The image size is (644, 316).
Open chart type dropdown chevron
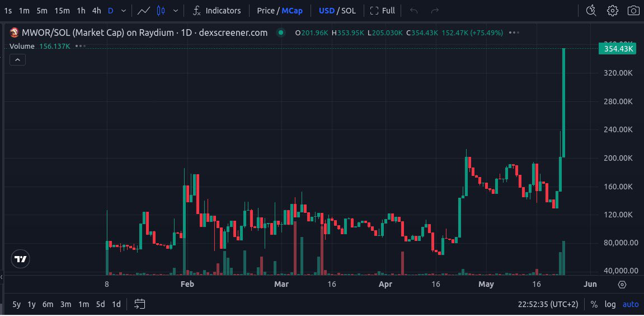[176, 11]
